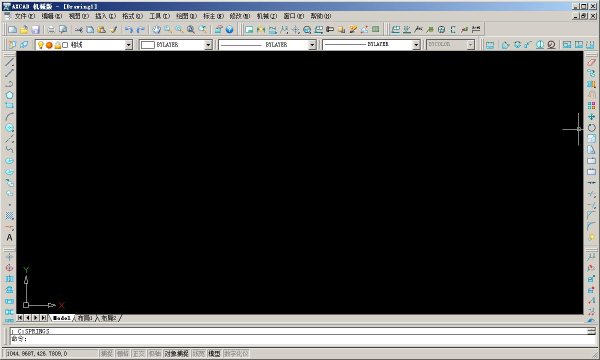This screenshot has width=600, height=360.
Task: Click the white color box beside BYLAYER
Action: (x=148, y=45)
